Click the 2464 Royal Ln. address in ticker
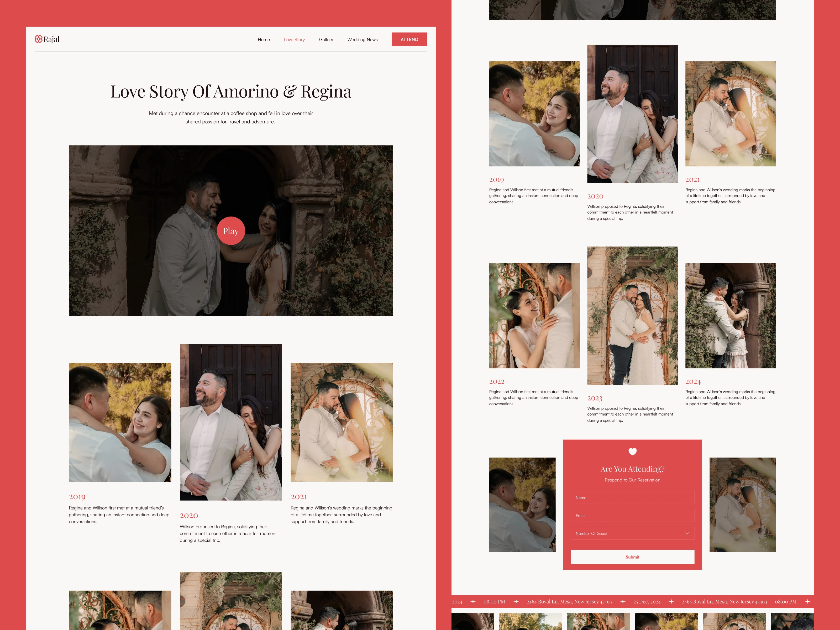Screen dimensions: 840x630 coord(569,602)
